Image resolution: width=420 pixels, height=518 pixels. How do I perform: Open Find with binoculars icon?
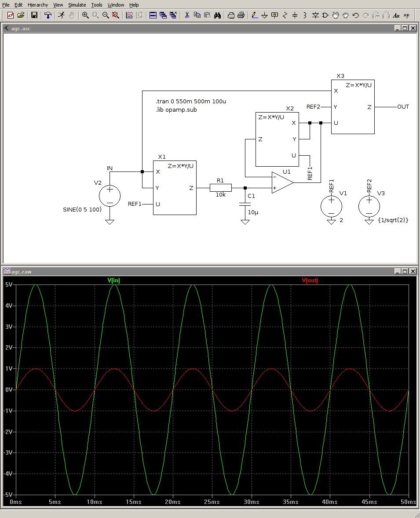tap(217, 15)
